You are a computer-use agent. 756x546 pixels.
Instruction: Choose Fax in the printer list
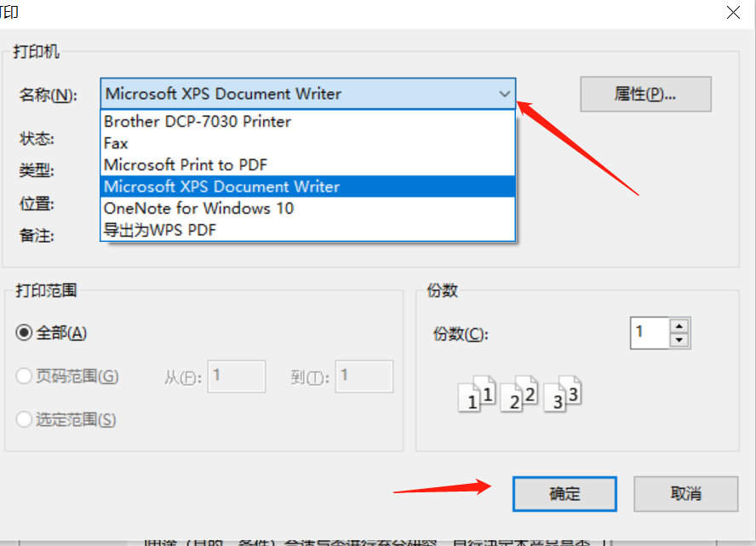307,143
